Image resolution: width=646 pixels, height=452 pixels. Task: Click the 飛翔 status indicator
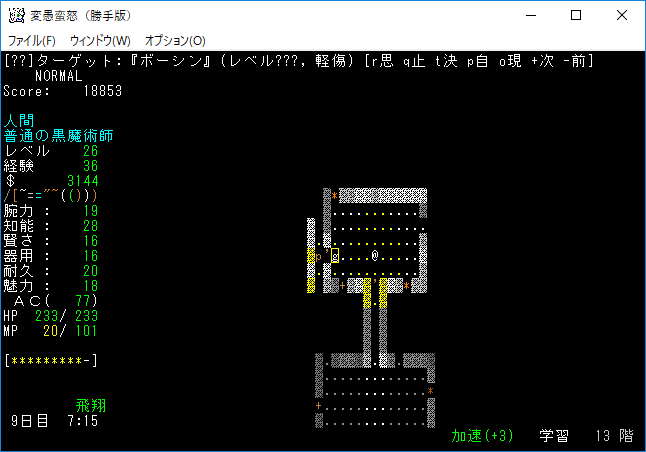91,406
